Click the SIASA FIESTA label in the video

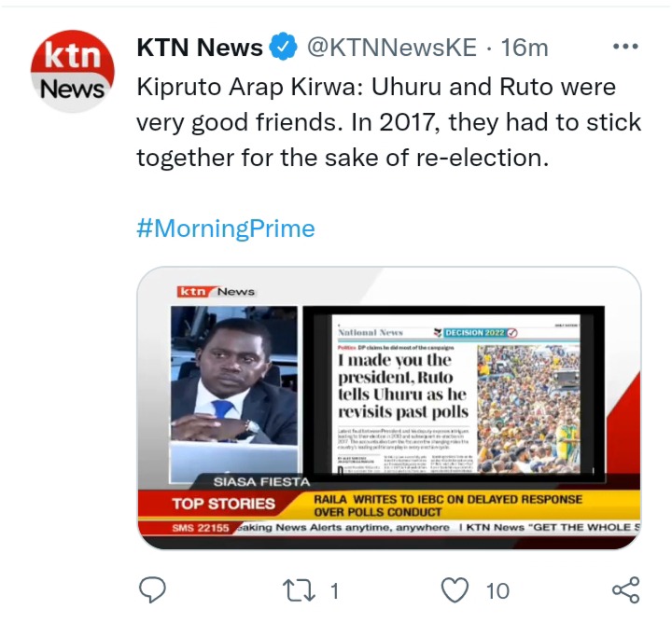tap(261, 482)
